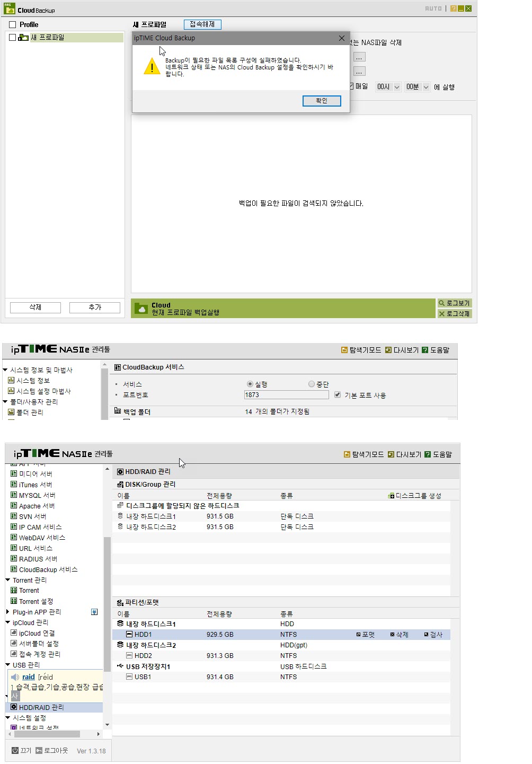Open Torrent 설정 in the tree

click(32, 601)
